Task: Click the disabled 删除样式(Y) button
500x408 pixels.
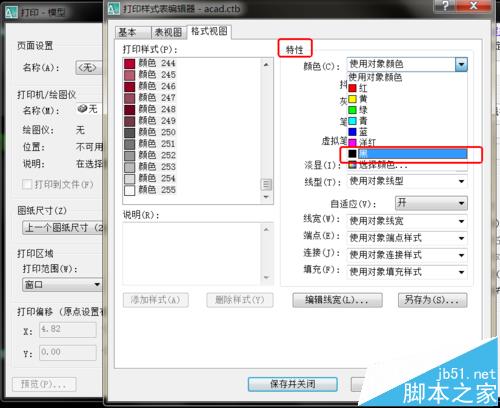Action: [240, 300]
